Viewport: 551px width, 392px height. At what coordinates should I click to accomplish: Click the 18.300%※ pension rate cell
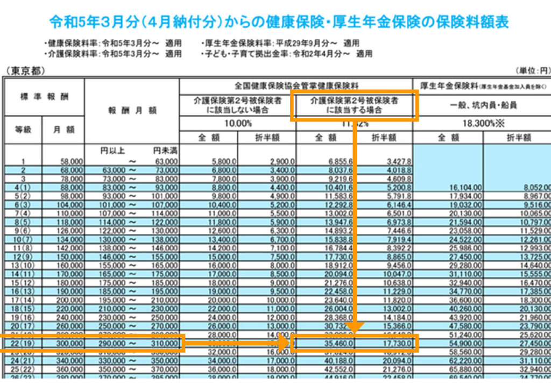pos(482,124)
